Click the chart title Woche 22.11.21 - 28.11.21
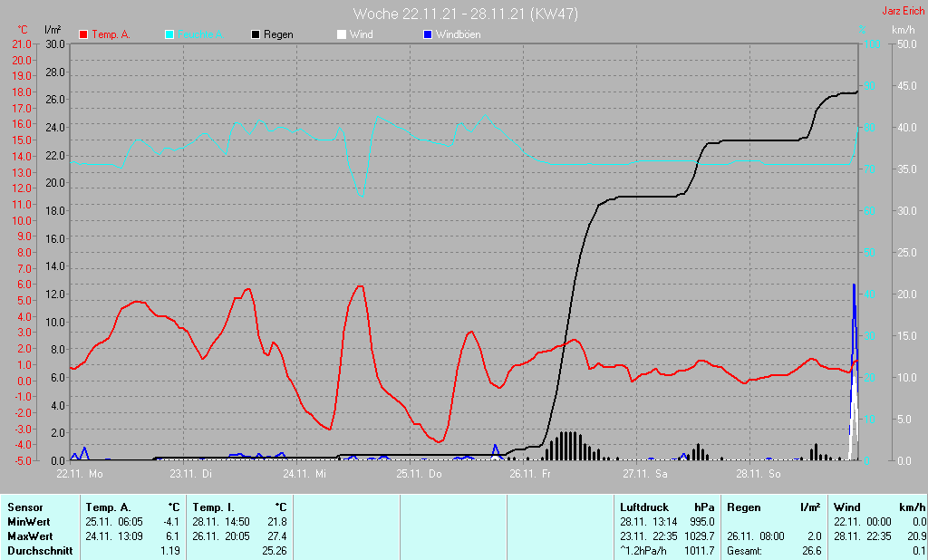Viewport: 928px width, 560px height. coord(465,14)
